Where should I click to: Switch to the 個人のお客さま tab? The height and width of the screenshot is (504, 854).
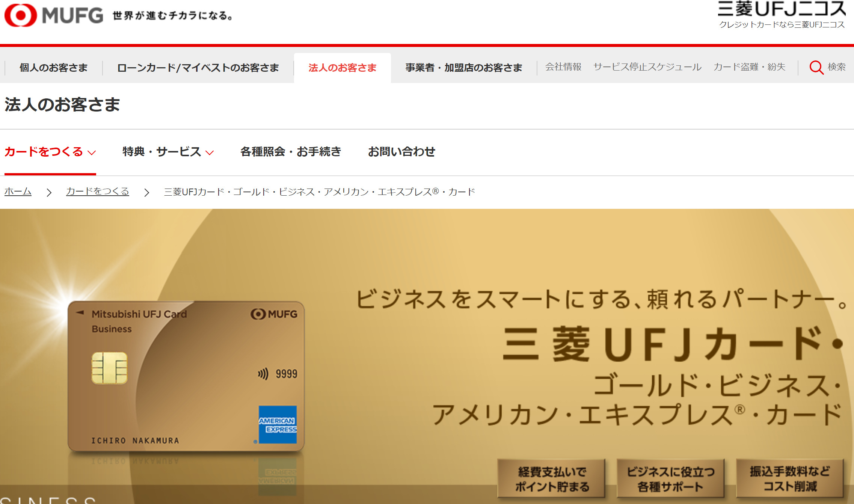[x=53, y=68]
